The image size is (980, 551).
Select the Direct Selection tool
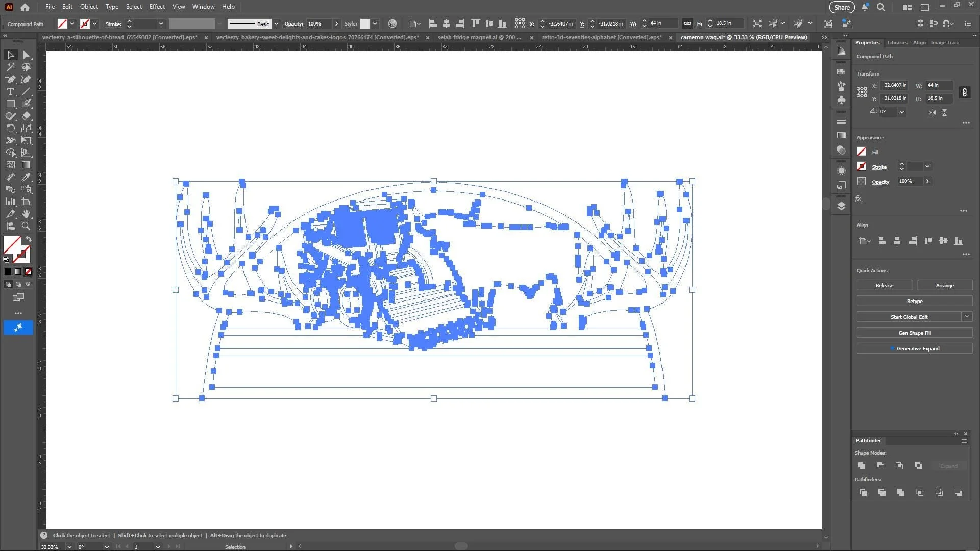[x=27, y=55]
